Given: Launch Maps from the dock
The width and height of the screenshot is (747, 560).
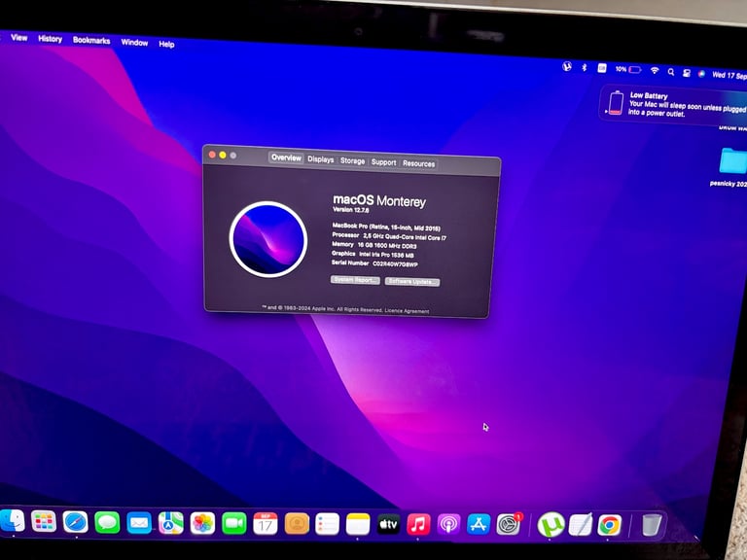Looking at the screenshot, I should click(170, 523).
